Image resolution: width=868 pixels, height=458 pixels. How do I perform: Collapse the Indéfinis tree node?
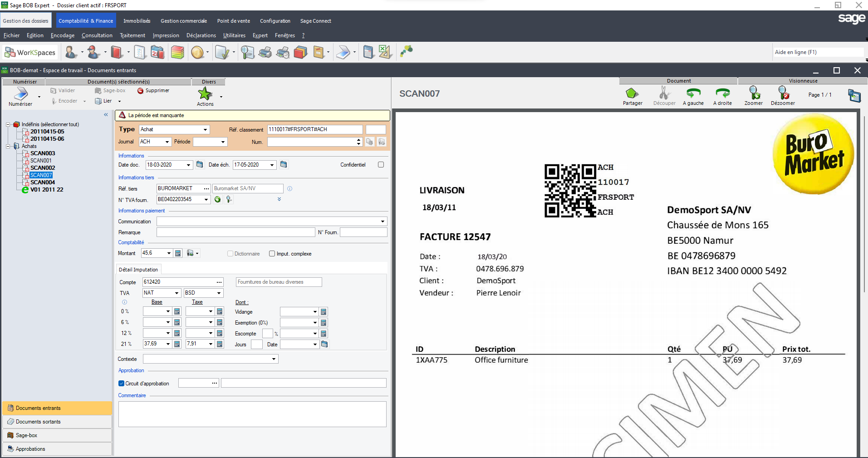tap(8, 124)
